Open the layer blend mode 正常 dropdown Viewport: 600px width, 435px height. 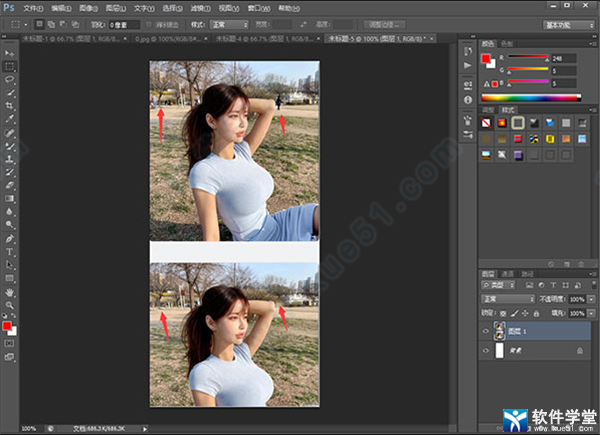coord(505,298)
